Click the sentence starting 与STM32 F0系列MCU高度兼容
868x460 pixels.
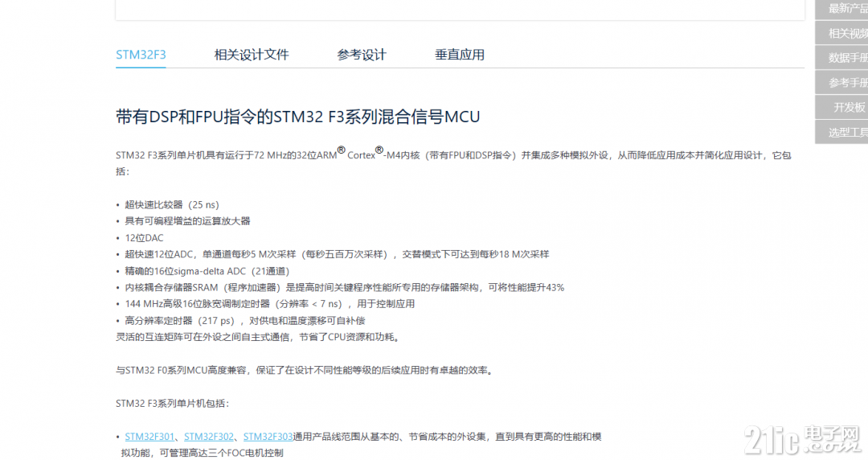click(x=305, y=370)
